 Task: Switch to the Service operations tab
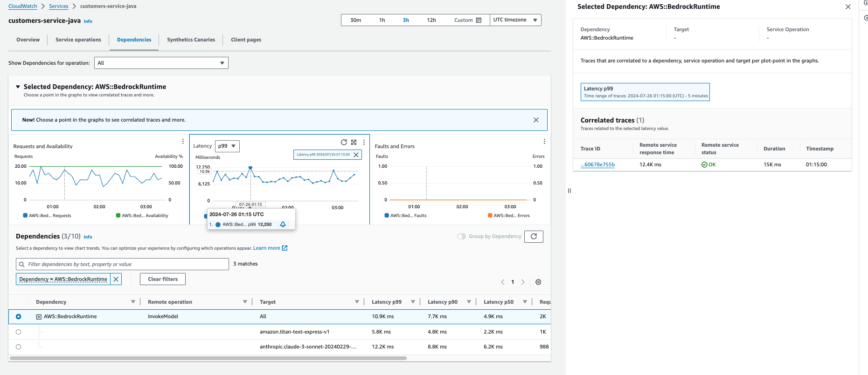tap(78, 40)
